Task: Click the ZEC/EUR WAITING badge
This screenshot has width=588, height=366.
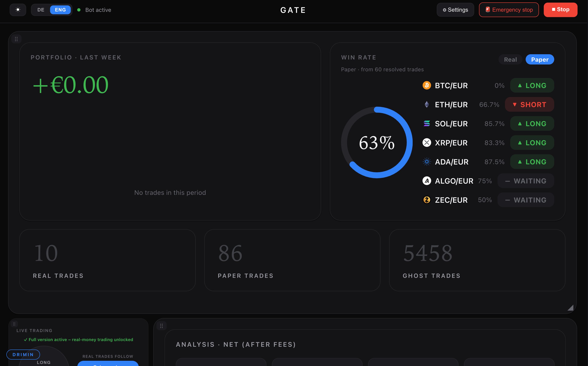Action: click(x=526, y=200)
